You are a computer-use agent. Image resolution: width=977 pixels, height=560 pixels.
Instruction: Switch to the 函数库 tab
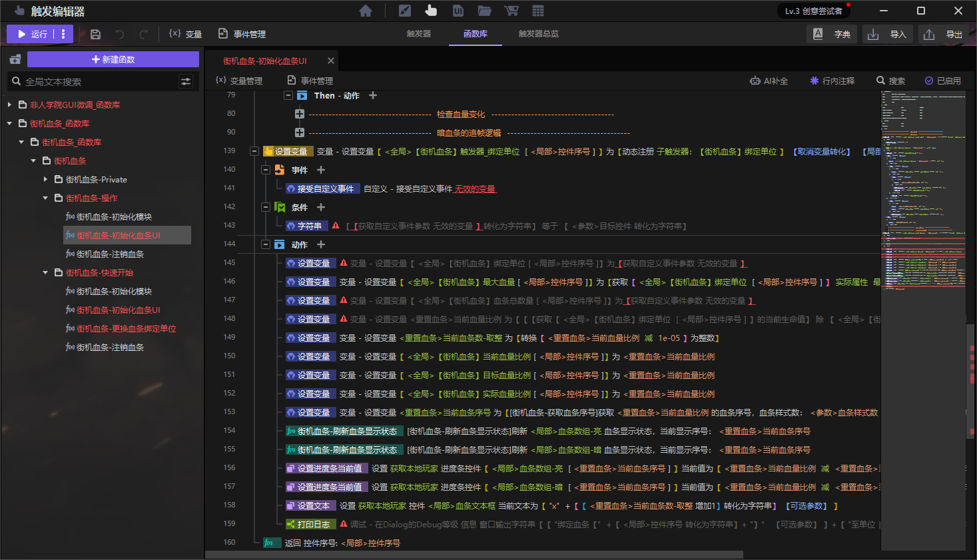click(x=476, y=34)
